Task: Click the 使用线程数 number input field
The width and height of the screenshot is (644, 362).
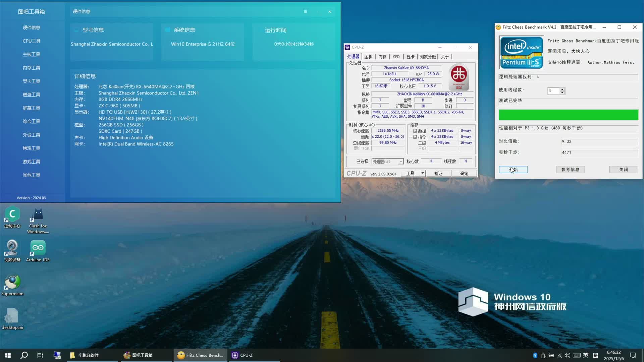Action: coord(554,91)
